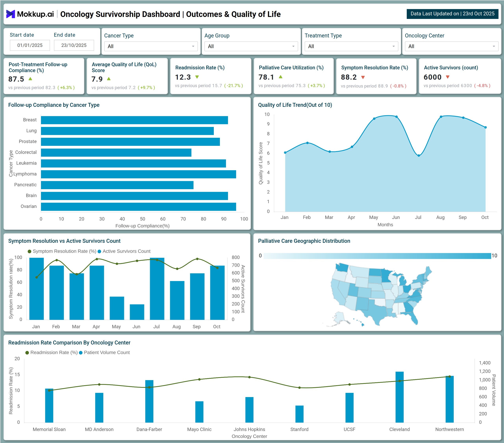Click up arrow next to 7.9 QoL score
The image size is (504, 443).
pyautogui.click(x=109, y=79)
